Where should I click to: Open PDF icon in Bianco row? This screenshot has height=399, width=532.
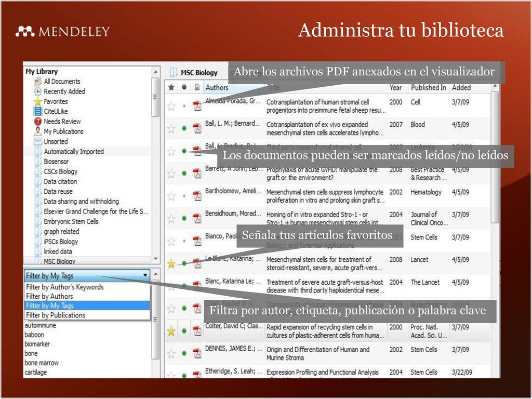point(197,241)
